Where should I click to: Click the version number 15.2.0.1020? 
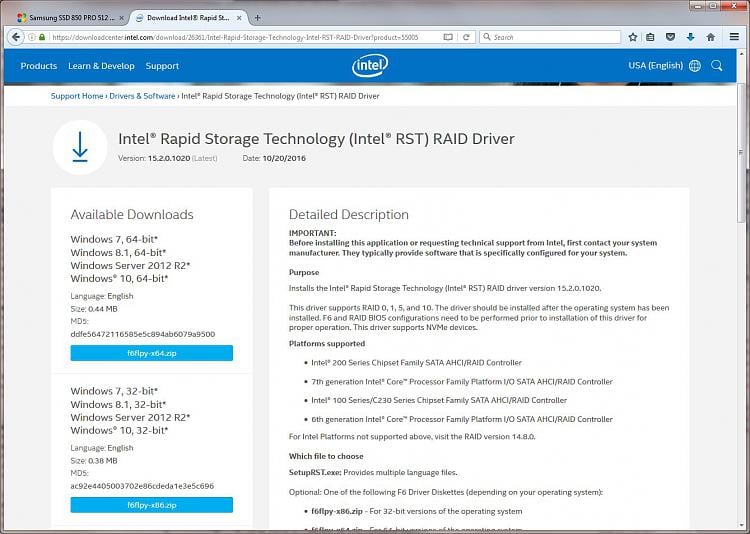click(x=169, y=158)
